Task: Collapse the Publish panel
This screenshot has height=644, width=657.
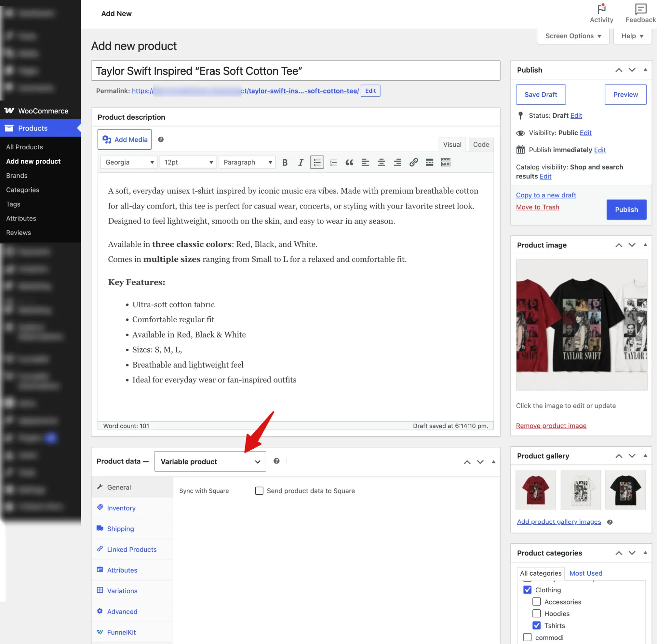Action: tap(645, 70)
